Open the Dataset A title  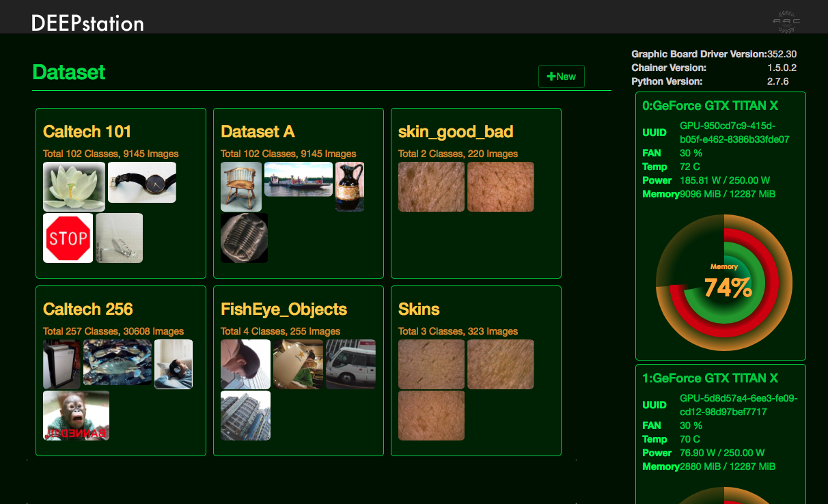pos(258,131)
